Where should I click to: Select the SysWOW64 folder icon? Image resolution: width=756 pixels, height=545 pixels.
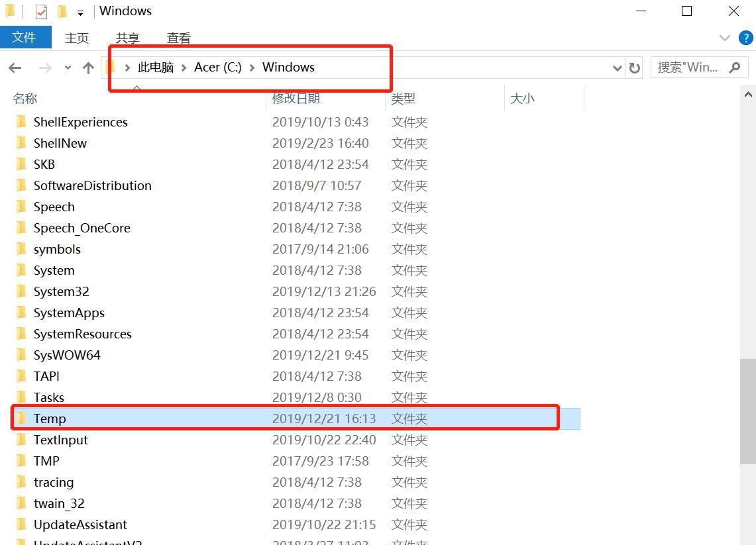click(21, 355)
